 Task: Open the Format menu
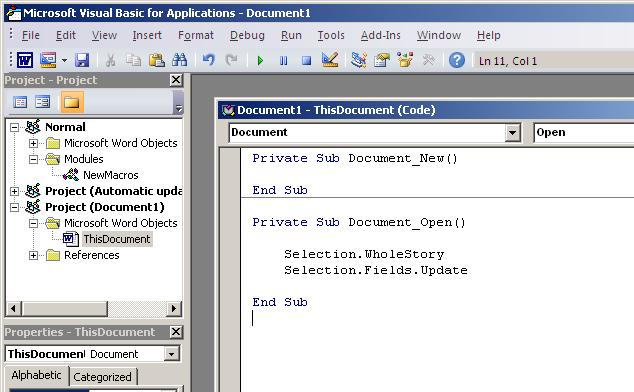(x=196, y=36)
